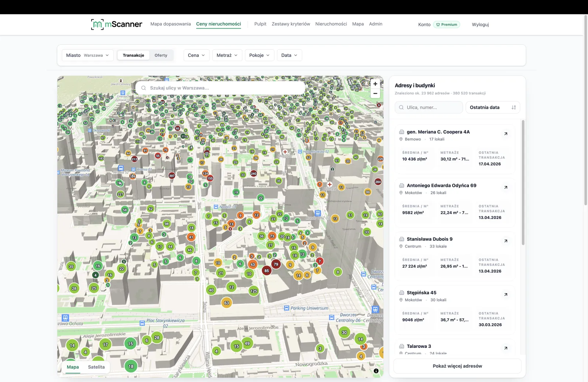
Task: Click address title Stępińska 45
Action: tap(422, 293)
